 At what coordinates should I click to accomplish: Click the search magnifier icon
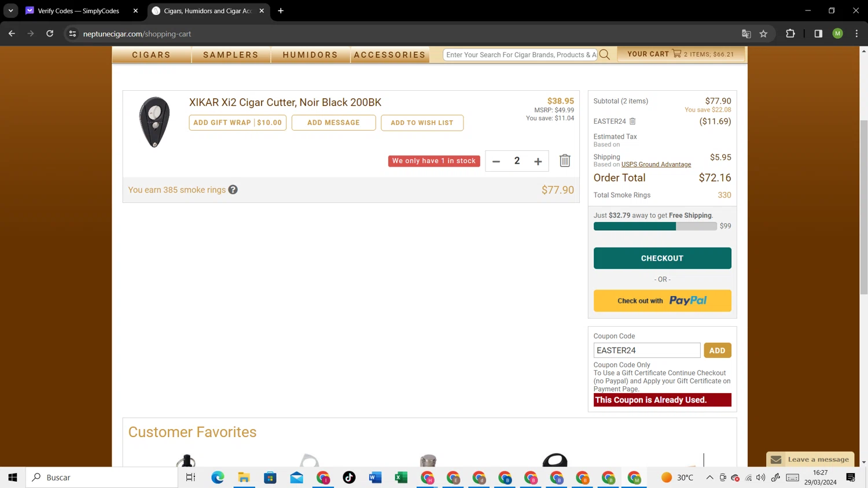point(605,55)
